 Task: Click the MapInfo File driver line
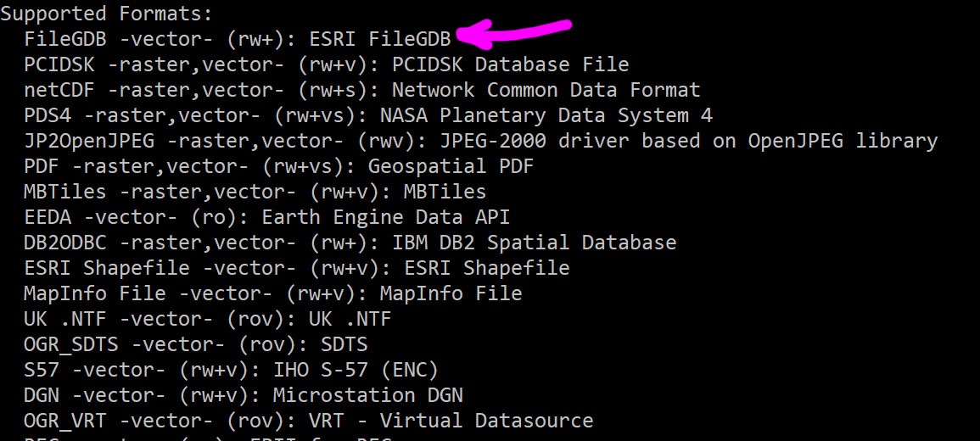[x=273, y=294]
